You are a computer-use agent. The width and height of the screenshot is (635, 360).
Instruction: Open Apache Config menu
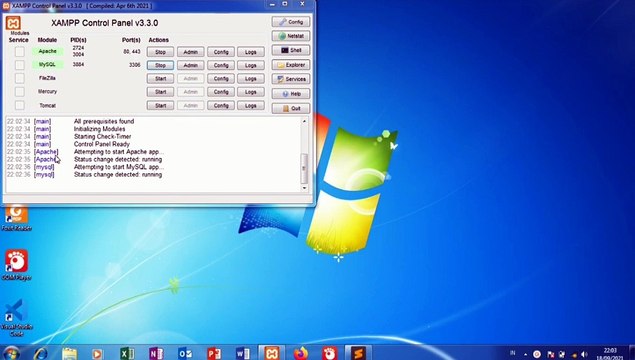point(221,52)
